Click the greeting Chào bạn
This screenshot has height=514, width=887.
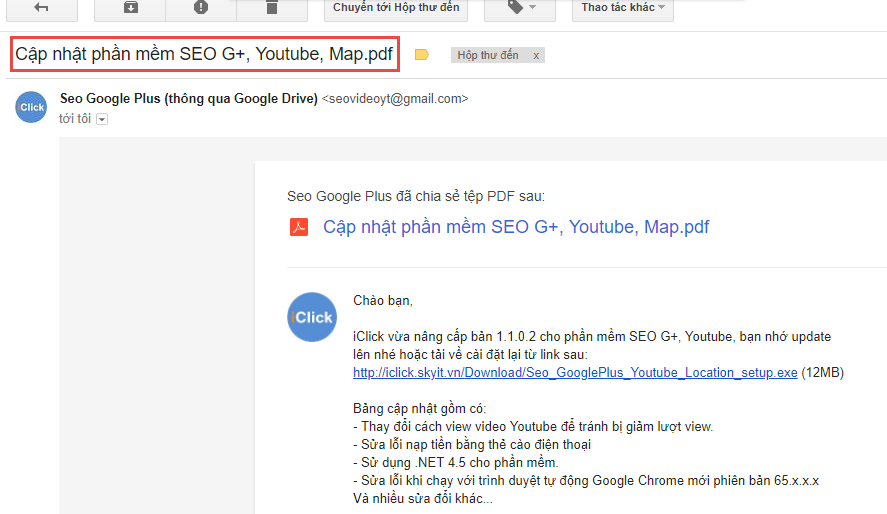coord(383,300)
